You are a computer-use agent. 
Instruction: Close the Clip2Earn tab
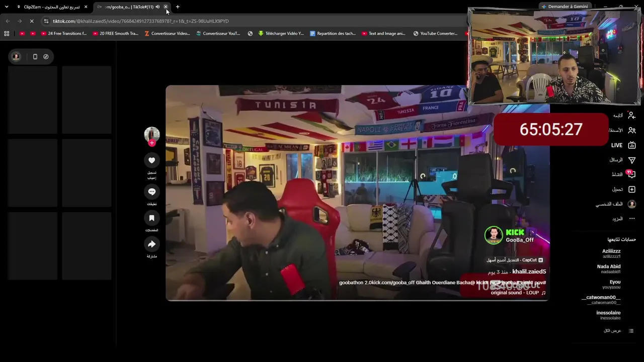(x=86, y=7)
